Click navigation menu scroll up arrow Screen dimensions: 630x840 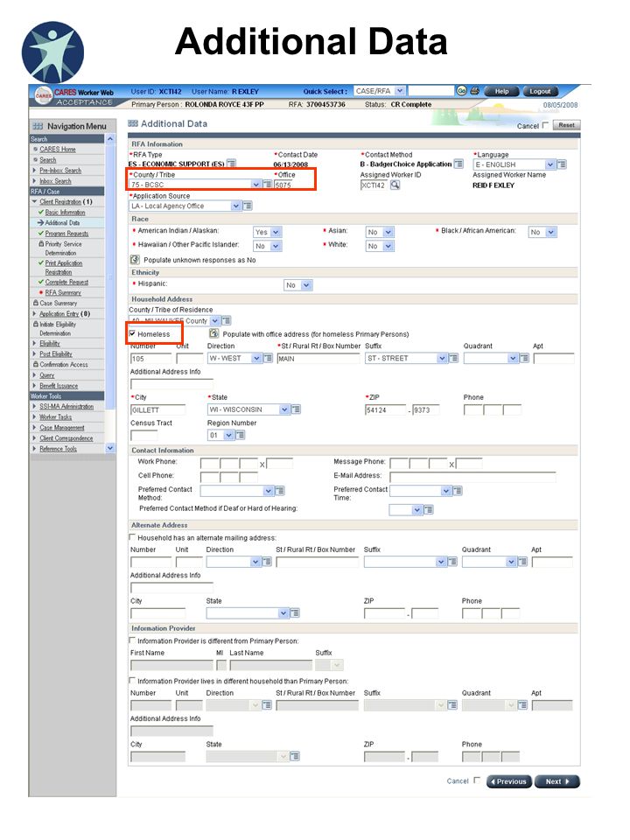point(110,139)
